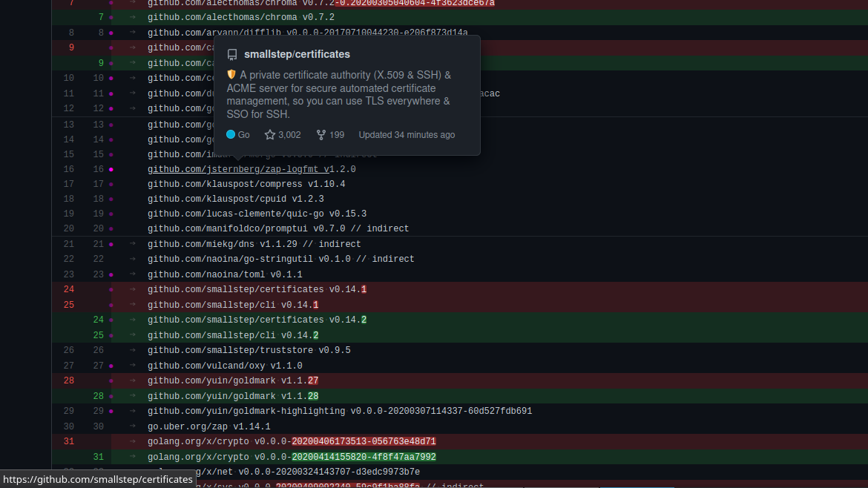Click the magenta dot on the vulcand/oxy line

pyautogui.click(x=111, y=366)
